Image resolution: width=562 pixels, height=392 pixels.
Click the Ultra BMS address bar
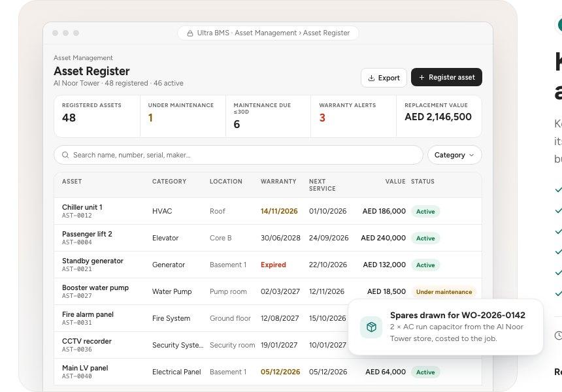[268, 33]
